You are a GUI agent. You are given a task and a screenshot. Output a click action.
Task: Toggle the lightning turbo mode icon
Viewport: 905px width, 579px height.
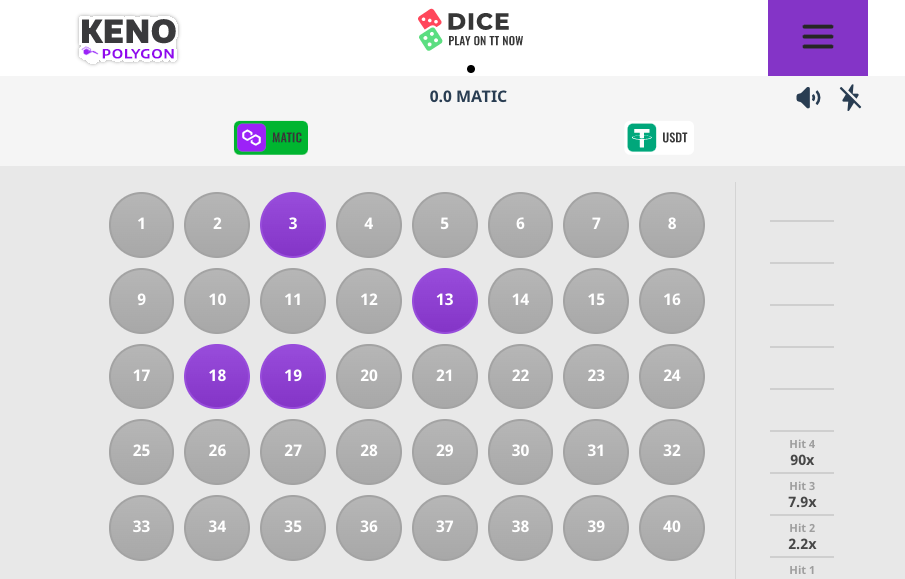pos(850,98)
